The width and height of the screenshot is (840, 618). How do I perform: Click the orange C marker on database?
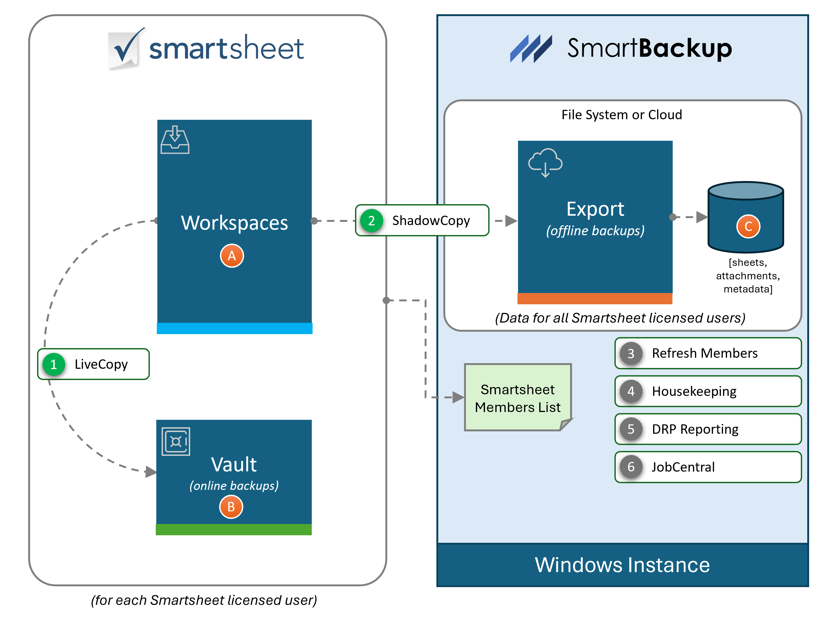pos(748,226)
